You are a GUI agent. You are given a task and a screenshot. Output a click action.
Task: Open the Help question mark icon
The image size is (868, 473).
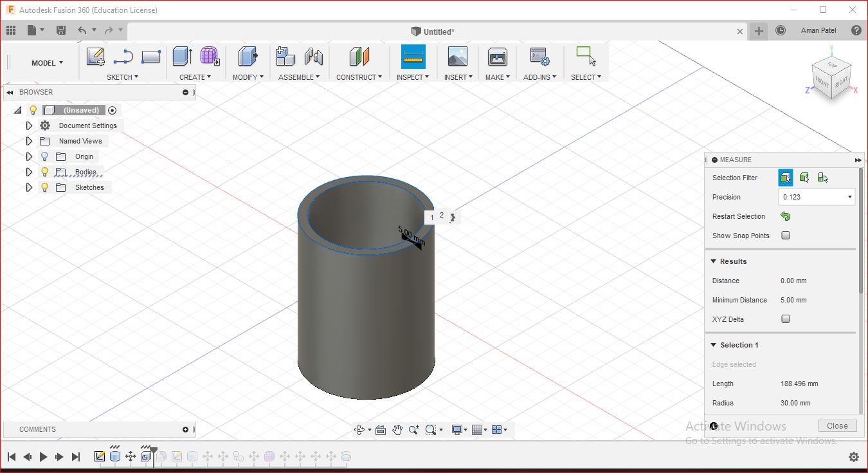(x=856, y=30)
